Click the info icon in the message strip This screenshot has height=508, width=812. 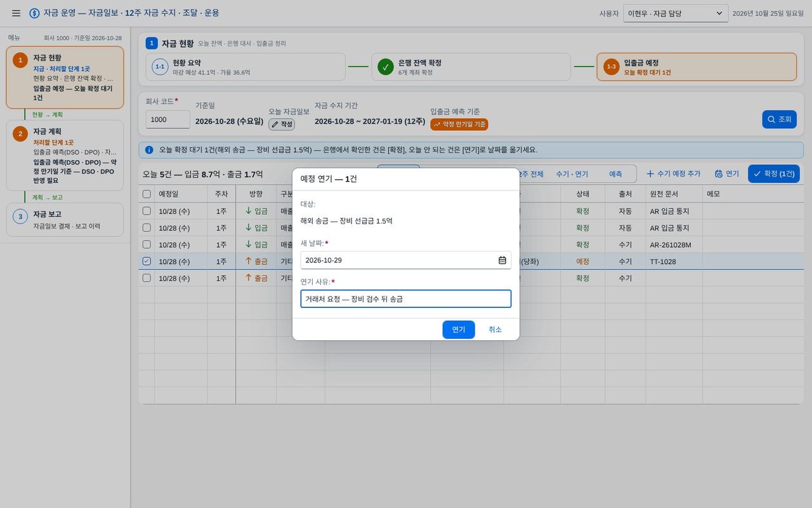pos(149,150)
